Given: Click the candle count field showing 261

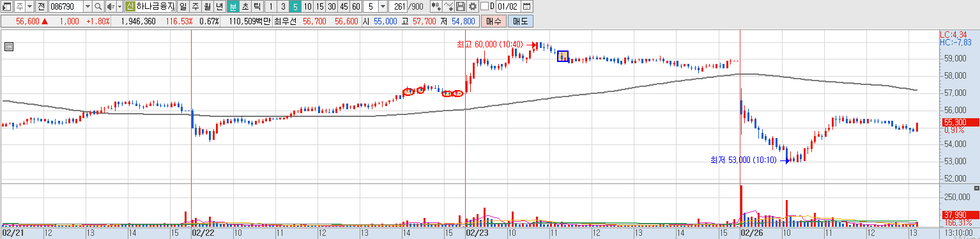Looking at the screenshot, I should click(397, 6).
